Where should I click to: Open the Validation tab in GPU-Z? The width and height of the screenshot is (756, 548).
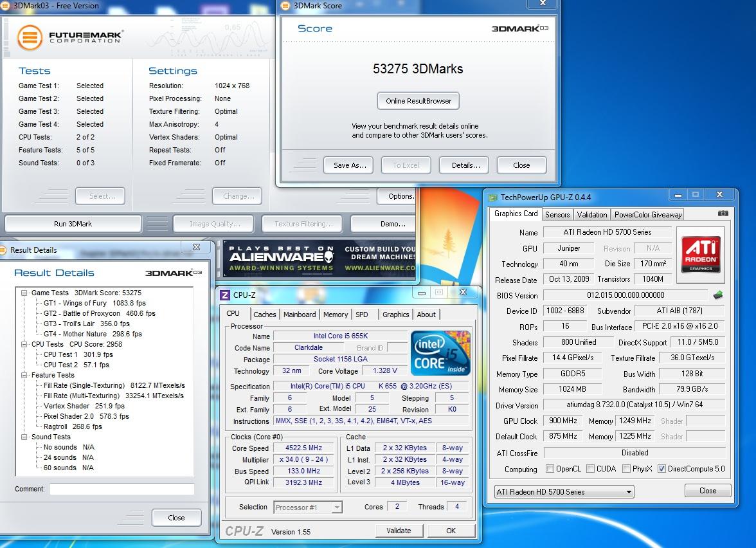tap(592, 215)
